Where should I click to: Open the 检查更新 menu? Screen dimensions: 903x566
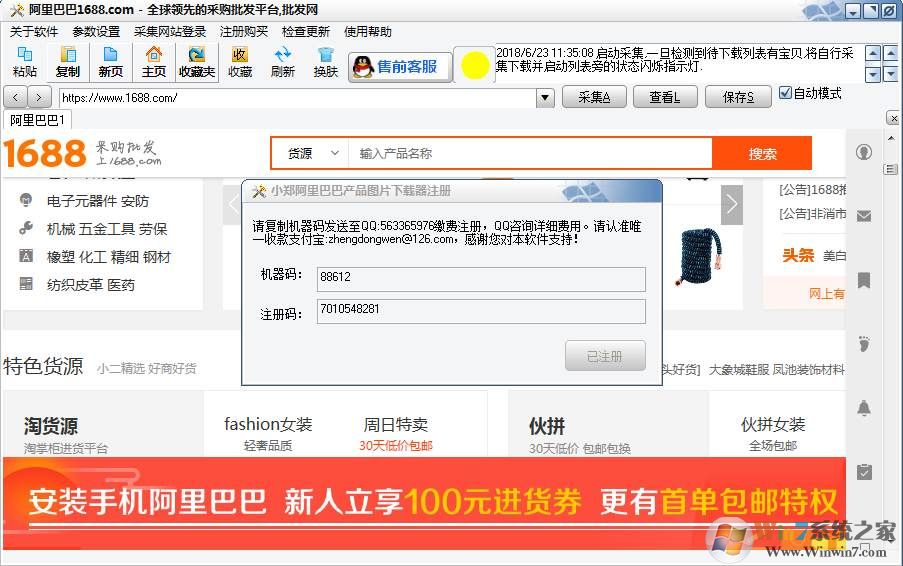(x=306, y=32)
